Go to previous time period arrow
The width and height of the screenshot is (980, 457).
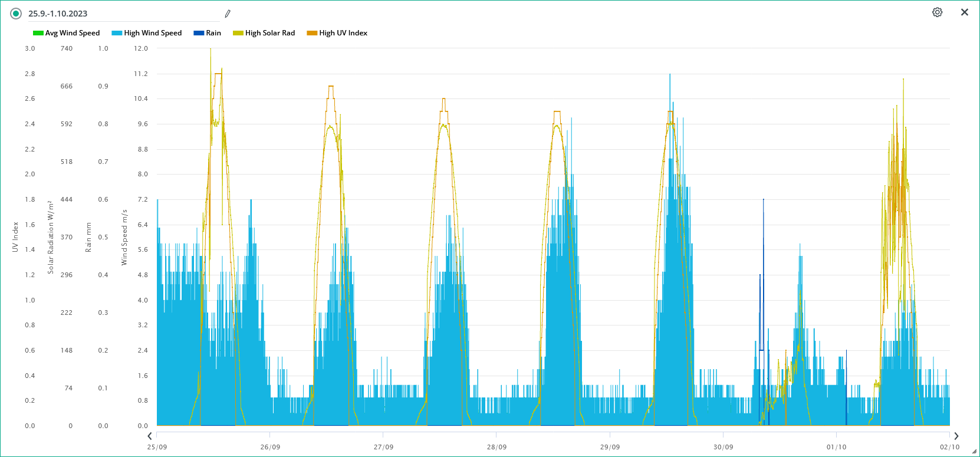pos(150,436)
